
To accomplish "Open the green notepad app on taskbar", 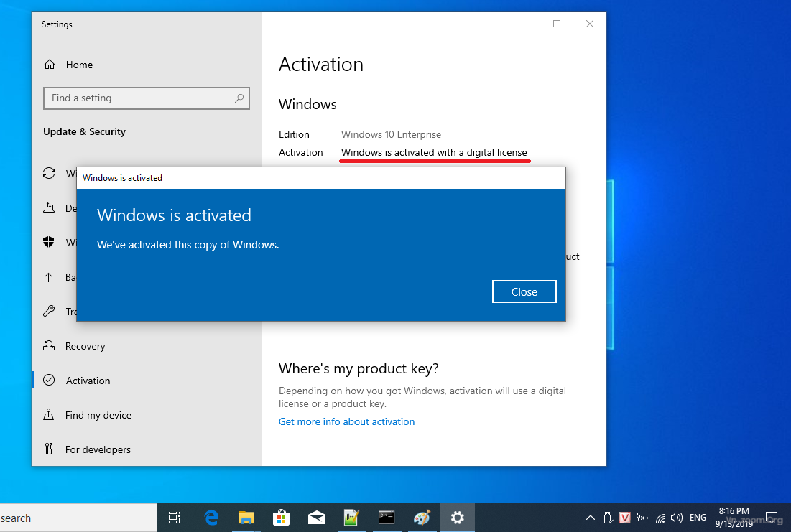I will (351, 518).
